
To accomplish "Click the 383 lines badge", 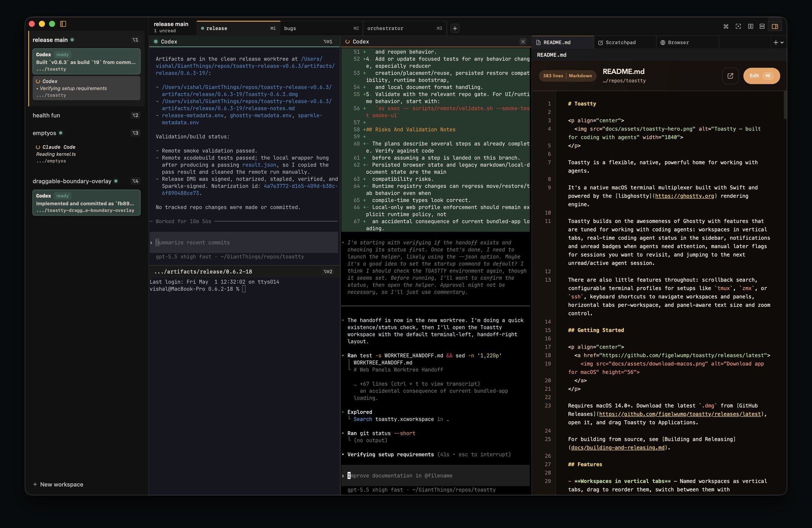I will [x=553, y=76].
